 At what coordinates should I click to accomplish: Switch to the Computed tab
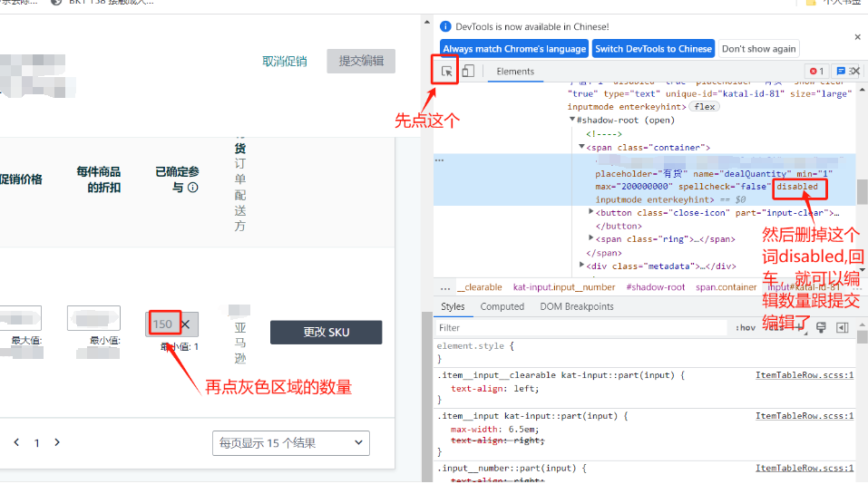pyautogui.click(x=502, y=306)
